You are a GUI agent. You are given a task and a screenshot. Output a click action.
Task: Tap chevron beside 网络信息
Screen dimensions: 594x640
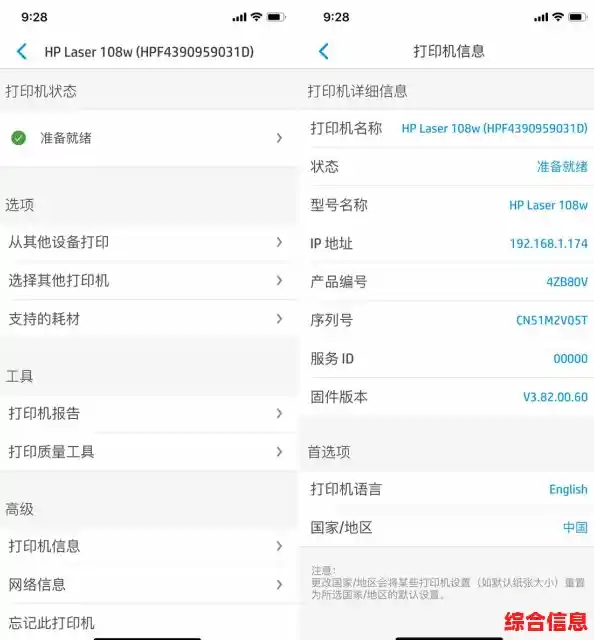[279, 584]
